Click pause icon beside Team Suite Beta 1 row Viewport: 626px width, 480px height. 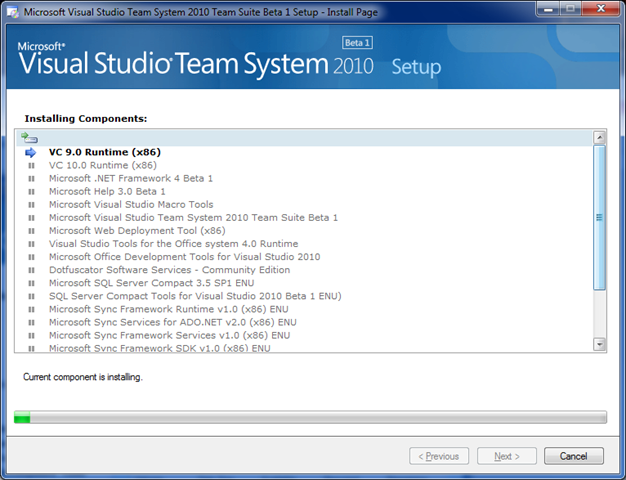tap(31, 218)
